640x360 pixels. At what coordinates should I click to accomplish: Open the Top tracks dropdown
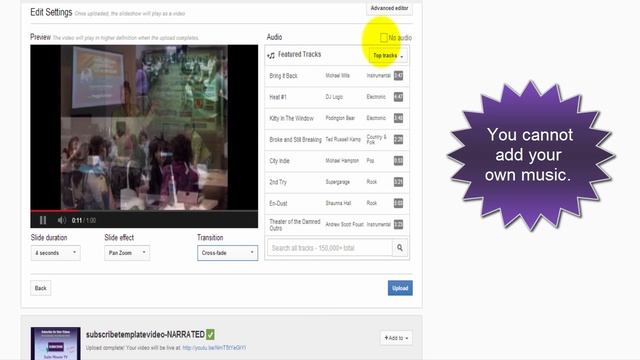click(388, 56)
